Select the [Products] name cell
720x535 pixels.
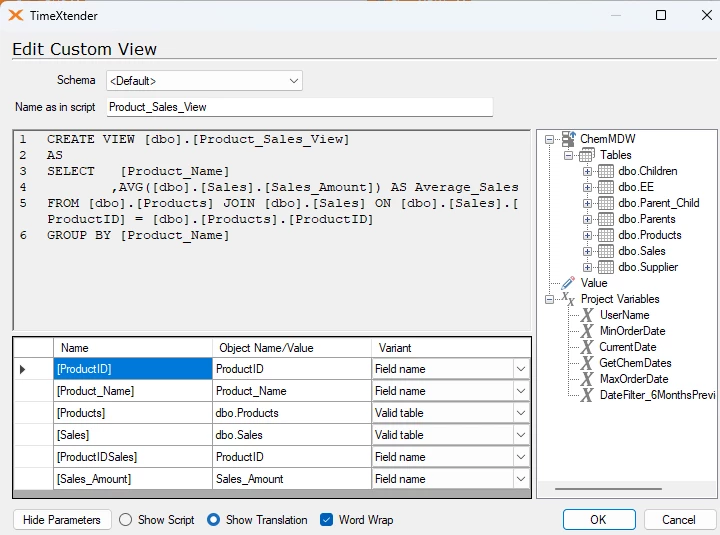pos(133,413)
